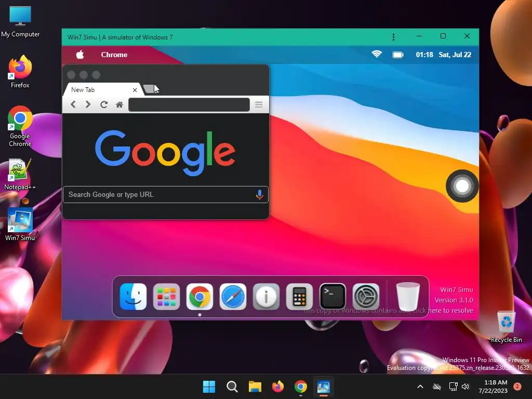This screenshot has height=399, width=532.
Task: Open Firefox from the taskbar
Action: pyautogui.click(x=278, y=387)
